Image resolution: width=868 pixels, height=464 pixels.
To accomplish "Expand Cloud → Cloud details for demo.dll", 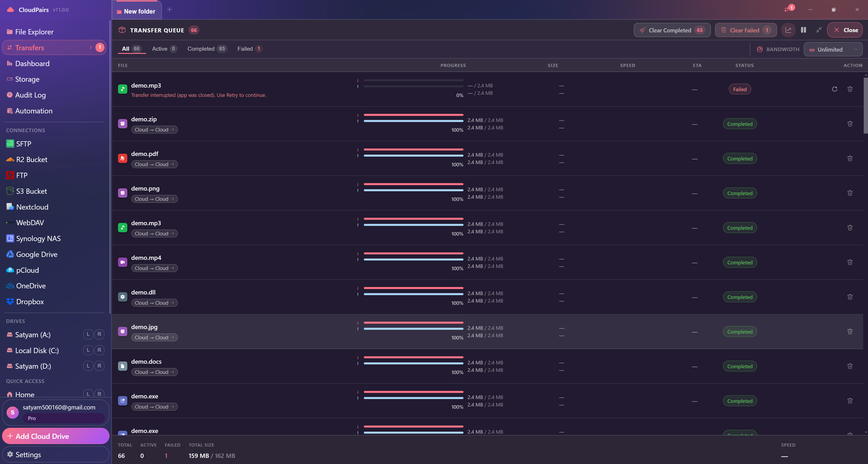I will click(x=154, y=303).
